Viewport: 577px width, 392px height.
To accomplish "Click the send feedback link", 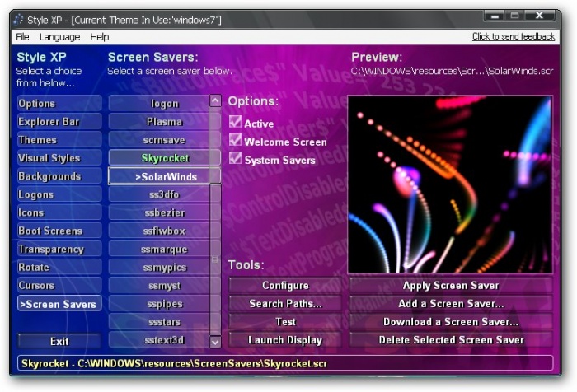I will coord(514,36).
